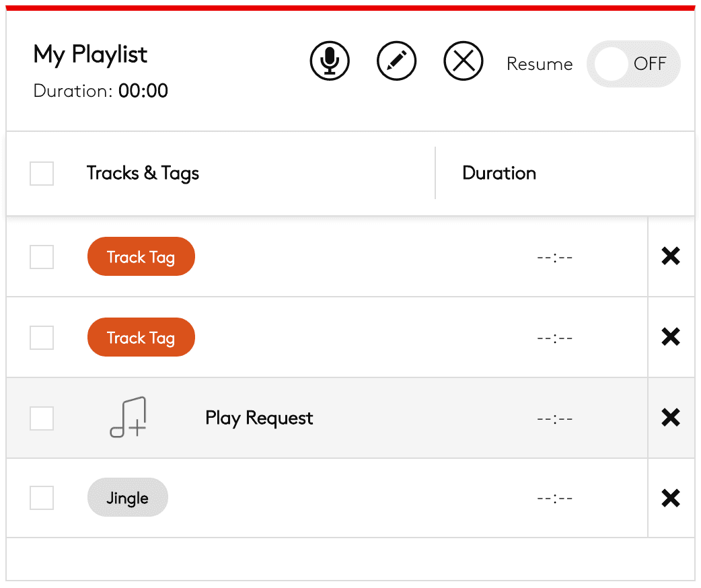Check the Play Request row checkbox
Screen dimensions: 701x588
coord(42,418)
